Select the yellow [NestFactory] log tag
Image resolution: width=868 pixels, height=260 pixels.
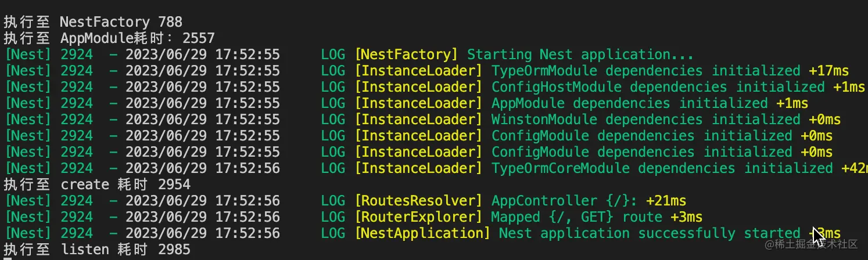pos(407,55)
